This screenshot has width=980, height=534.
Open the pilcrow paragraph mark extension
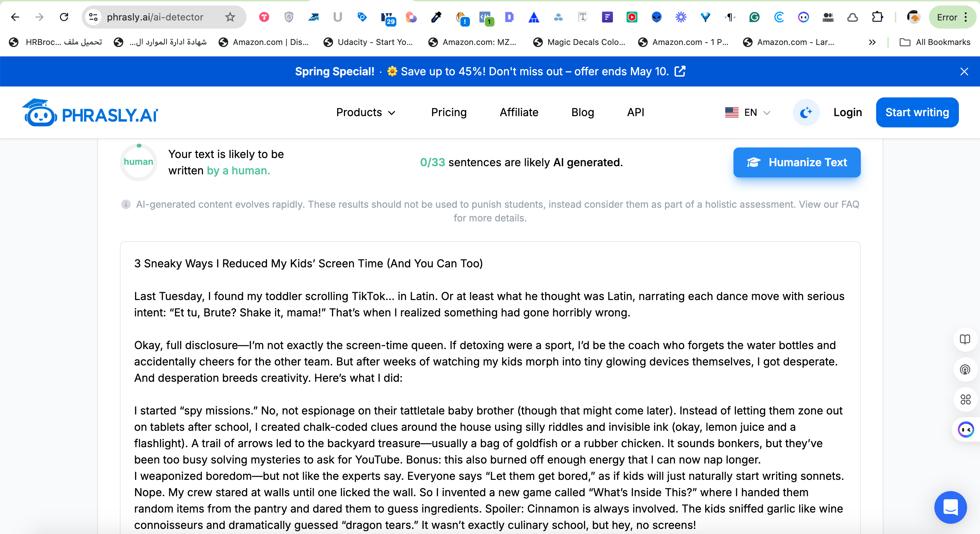(730, 17)
